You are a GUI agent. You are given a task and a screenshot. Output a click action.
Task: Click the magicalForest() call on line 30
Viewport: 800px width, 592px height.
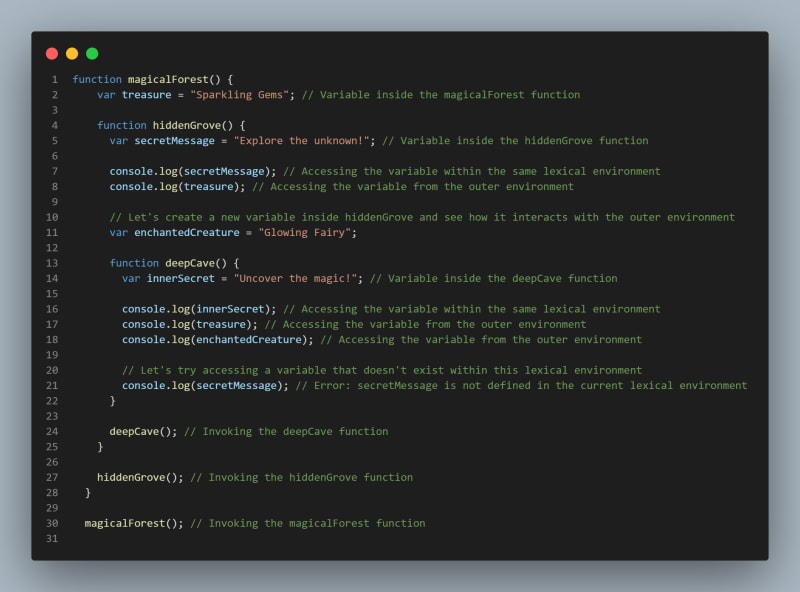click(134, 523)
